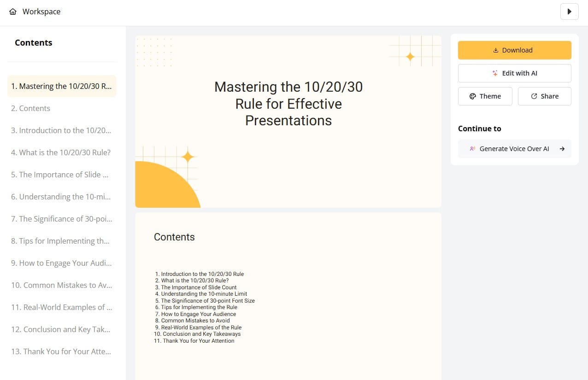
Task: Click the right arrow on Generate Voice Over AI
Action: [x=562, y=149]
